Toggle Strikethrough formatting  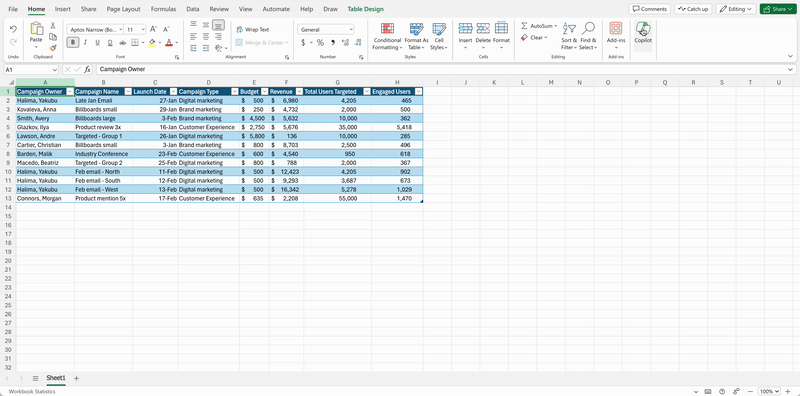(x=122, y=42)
